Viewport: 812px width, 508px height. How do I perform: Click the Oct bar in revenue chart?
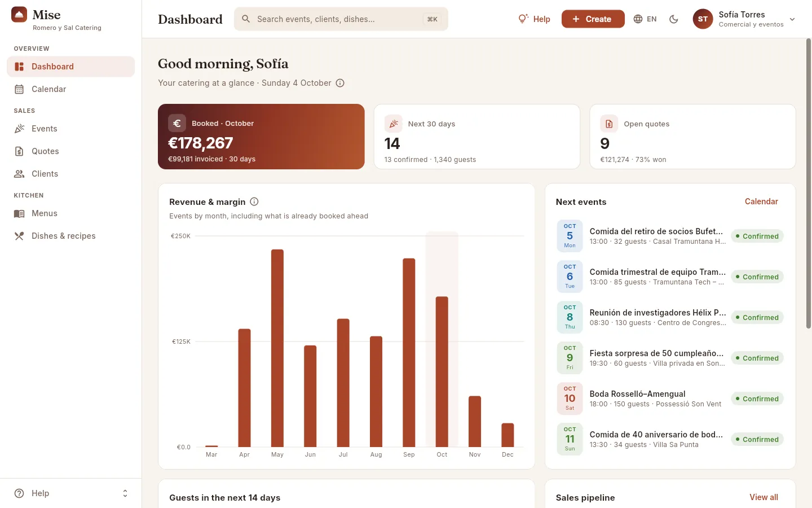442,372
